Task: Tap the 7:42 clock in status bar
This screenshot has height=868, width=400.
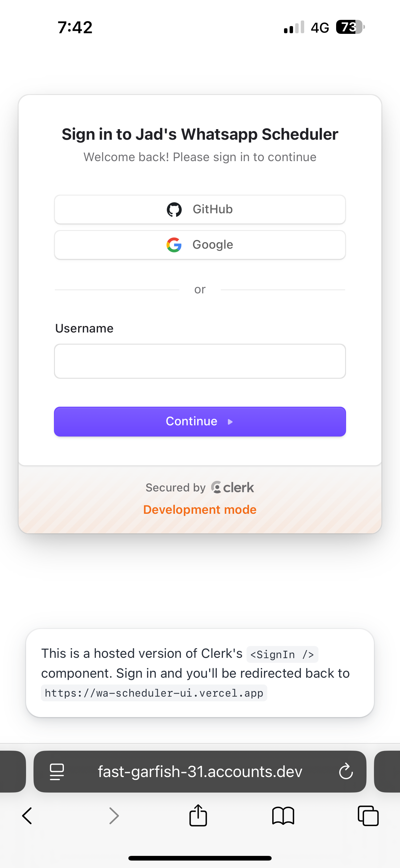Action: (x=75, y=27)
